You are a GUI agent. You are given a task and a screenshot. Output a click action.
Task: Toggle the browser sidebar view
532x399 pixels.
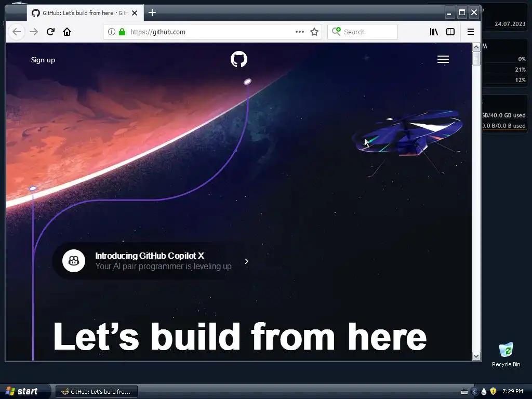[450, 32]
